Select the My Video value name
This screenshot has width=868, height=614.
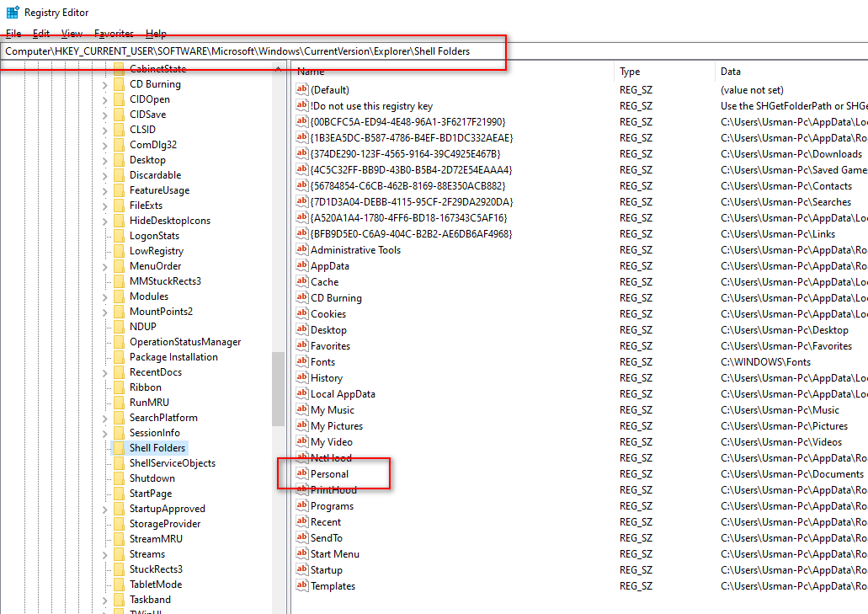pos(332,442)
